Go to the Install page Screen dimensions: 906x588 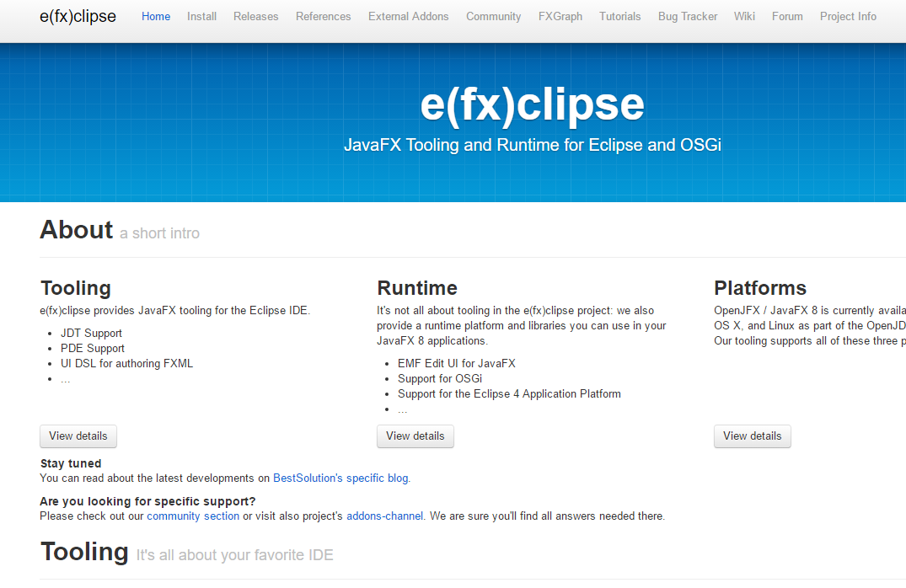(201, 16)
